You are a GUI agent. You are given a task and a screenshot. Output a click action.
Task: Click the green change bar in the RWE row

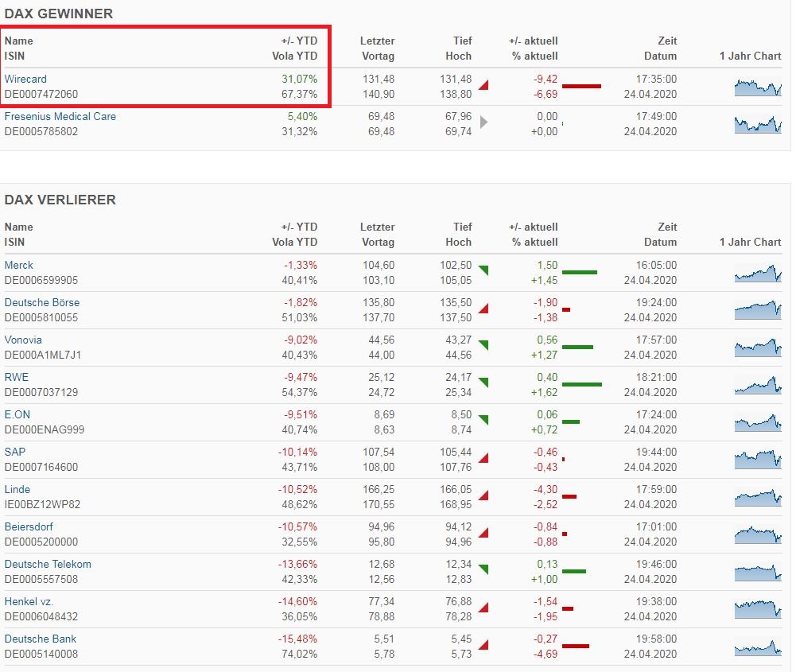581,384
